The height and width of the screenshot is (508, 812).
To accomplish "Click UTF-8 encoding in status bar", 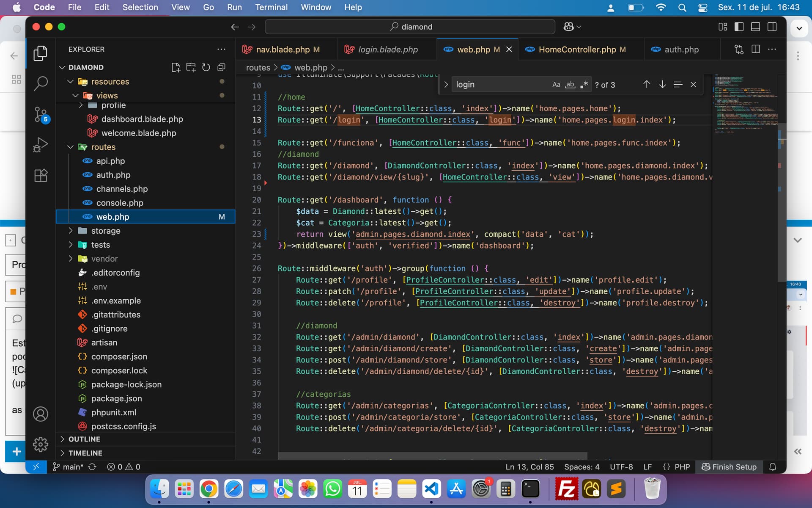I will pyautogui.click(x=621, y=467).
